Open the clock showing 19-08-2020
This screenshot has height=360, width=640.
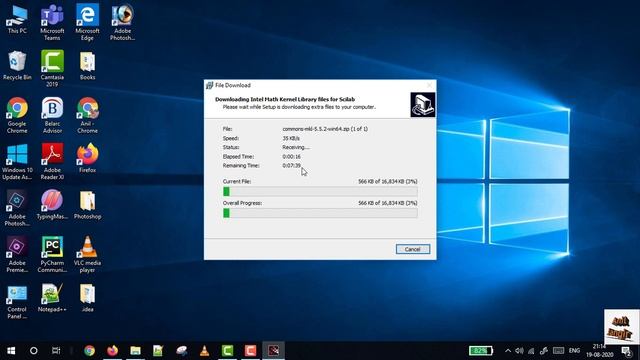tap(600, 351)
